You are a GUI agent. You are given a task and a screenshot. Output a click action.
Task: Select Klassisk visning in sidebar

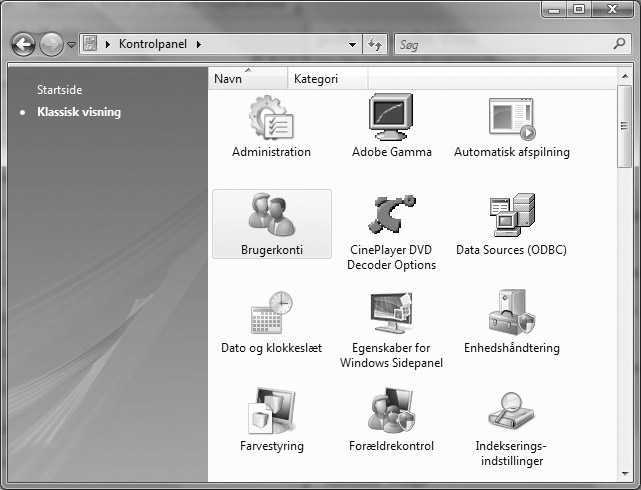[79, 112]
